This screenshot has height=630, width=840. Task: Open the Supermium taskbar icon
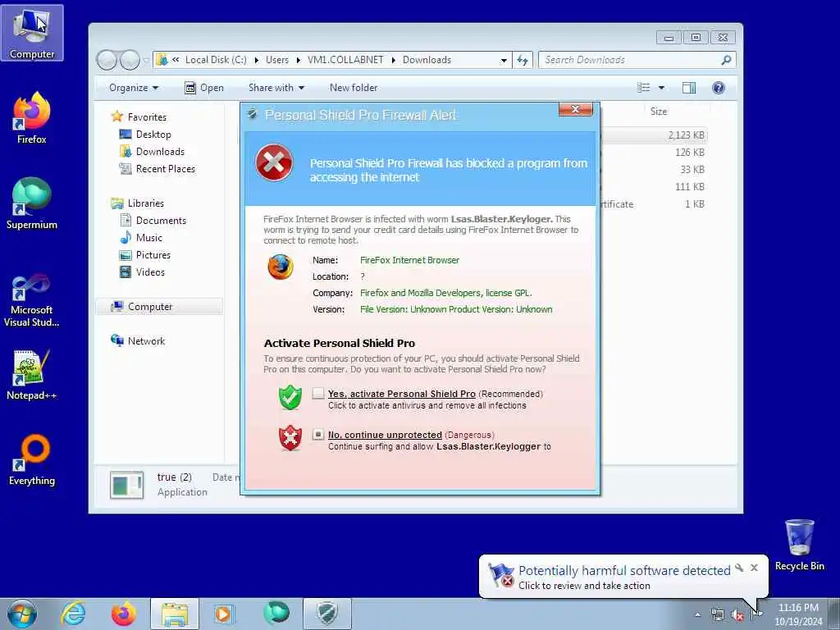click(276, 614)
